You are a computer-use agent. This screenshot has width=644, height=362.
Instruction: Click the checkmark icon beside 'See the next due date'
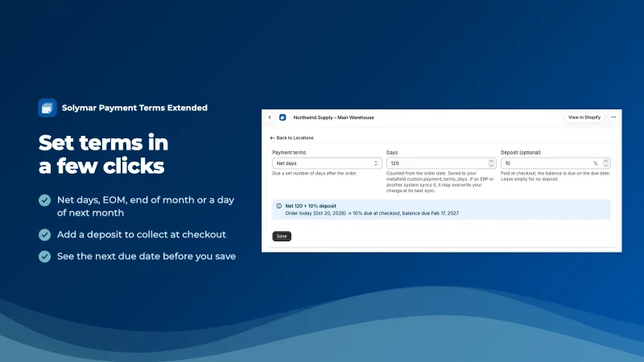(45, 257)
